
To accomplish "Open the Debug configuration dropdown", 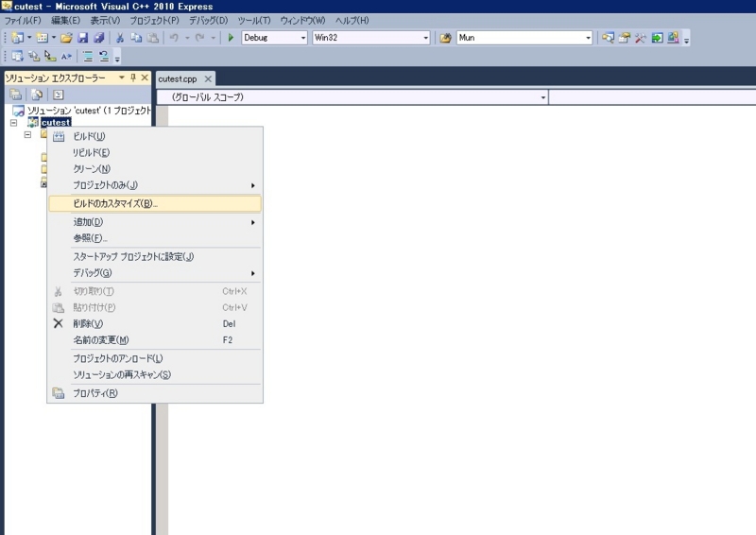I will [303, 38].
